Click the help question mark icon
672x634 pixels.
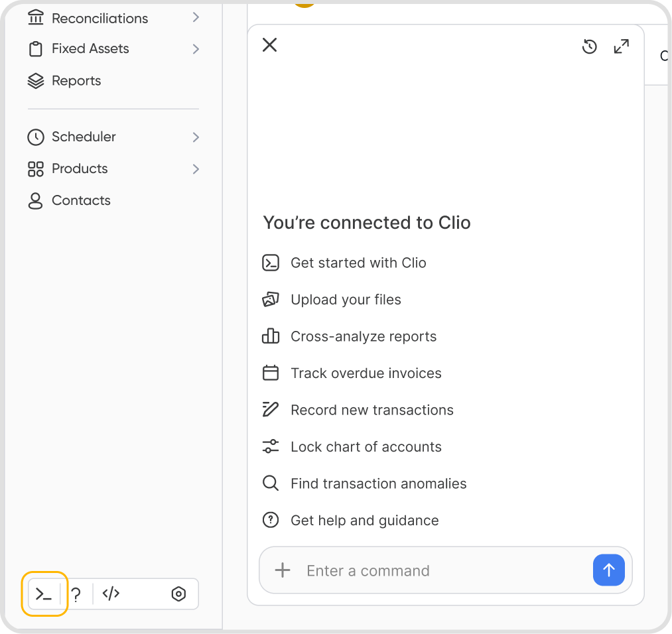(76, 594)
